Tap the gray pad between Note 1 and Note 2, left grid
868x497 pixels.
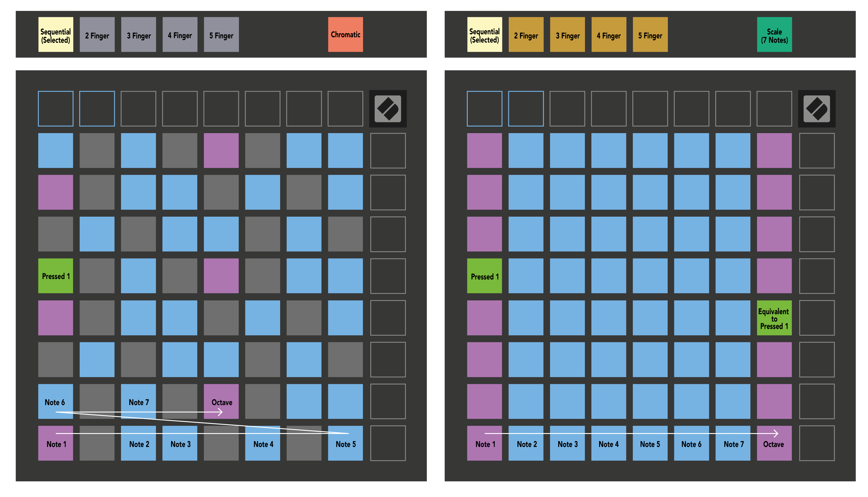click(x=97, y=443)
